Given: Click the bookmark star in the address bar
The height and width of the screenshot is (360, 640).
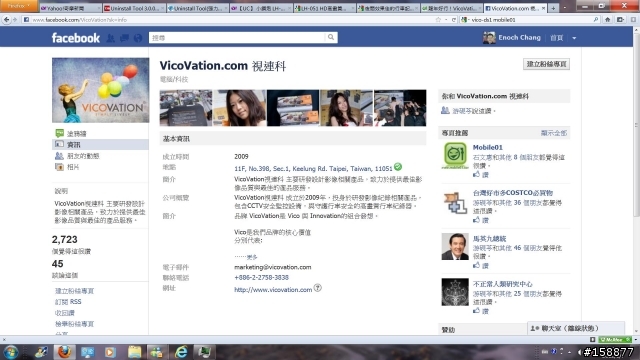Looking at the screenshot, I should pyautogui.click(x=438, y=20).
